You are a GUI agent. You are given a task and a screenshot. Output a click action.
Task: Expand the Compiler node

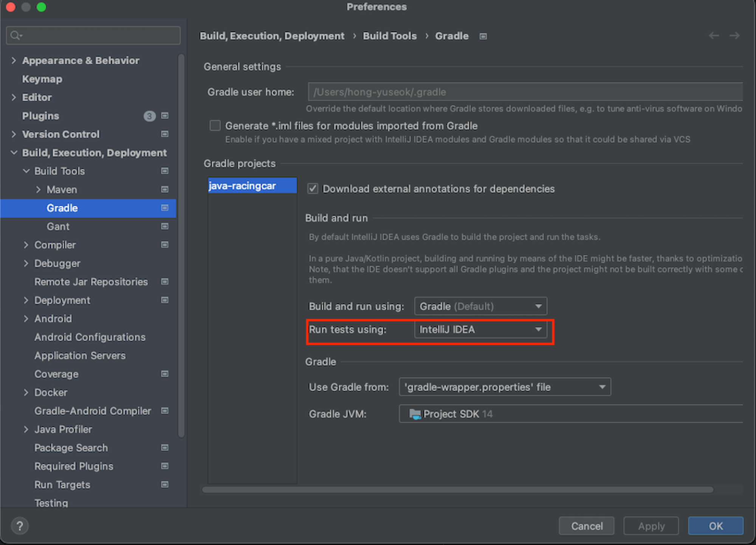26,245
